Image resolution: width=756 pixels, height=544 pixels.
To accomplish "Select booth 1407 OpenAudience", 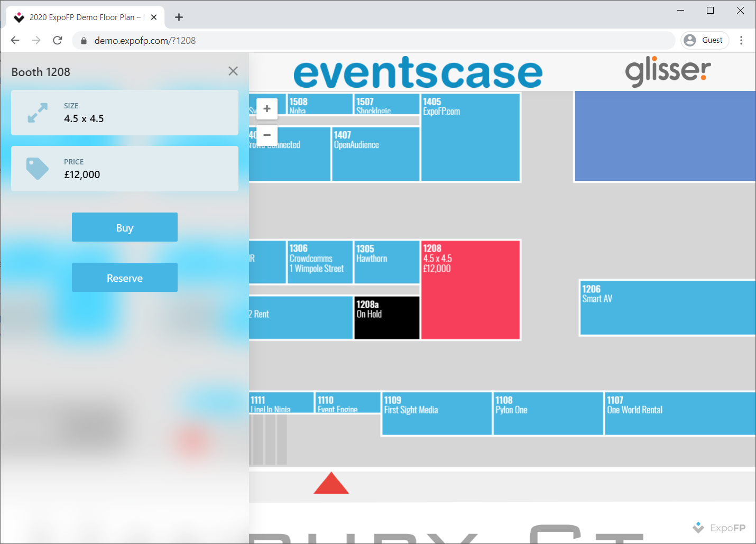I will [376, 154].
